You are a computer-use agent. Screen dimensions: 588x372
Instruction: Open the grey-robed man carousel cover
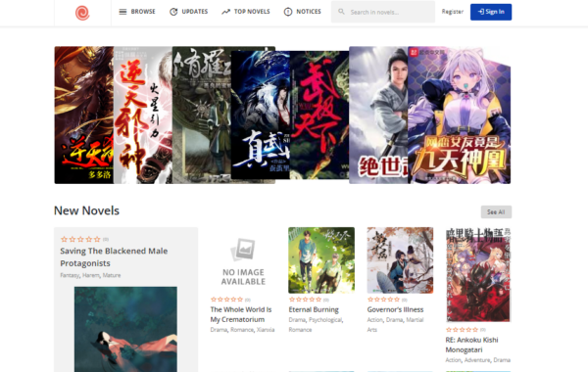[x=378, y=115]
